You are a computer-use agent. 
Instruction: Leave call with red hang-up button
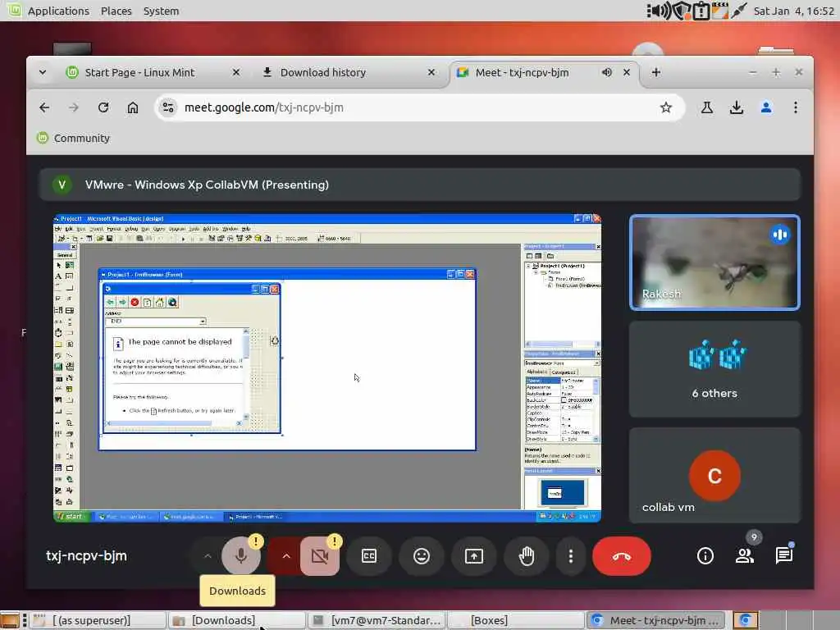[x=622, y=556]
